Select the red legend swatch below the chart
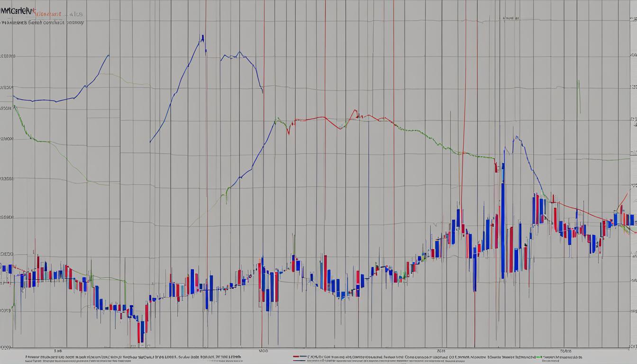Viewport: 637px width, 364px height. coord(296,356)
